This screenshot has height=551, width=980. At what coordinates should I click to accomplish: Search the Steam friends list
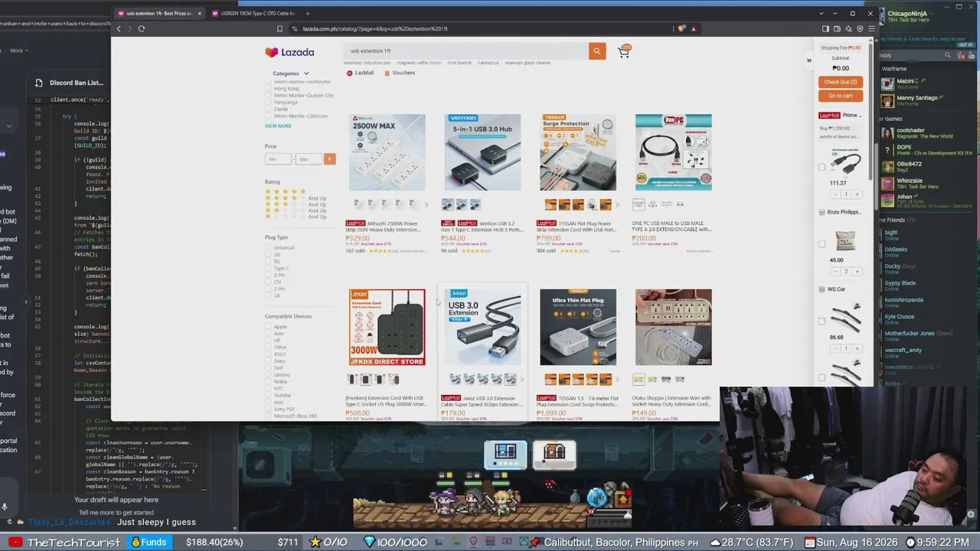[948, 55]
